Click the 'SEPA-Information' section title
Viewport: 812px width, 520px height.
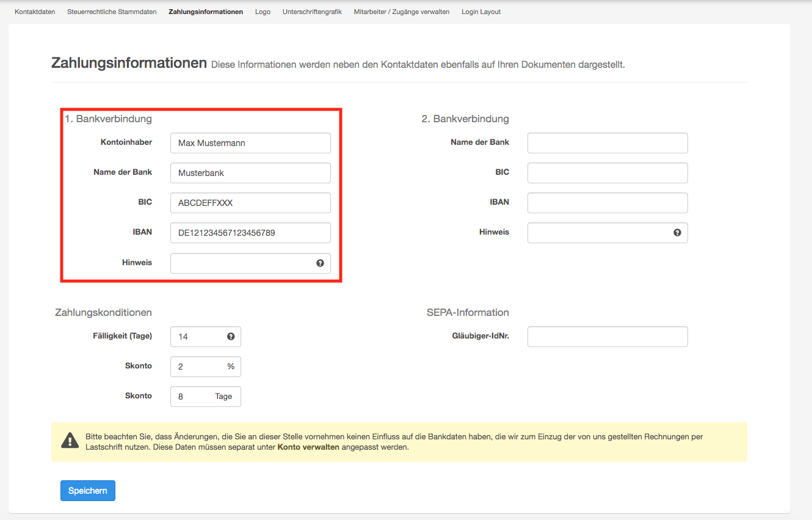click(x=468, y=312)
